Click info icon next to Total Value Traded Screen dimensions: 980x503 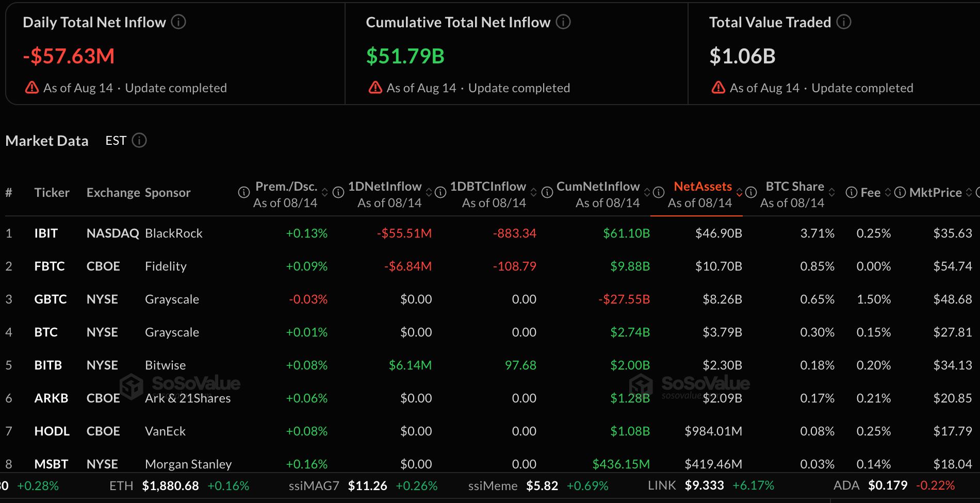pyautogui.click(x=844, y=22)
